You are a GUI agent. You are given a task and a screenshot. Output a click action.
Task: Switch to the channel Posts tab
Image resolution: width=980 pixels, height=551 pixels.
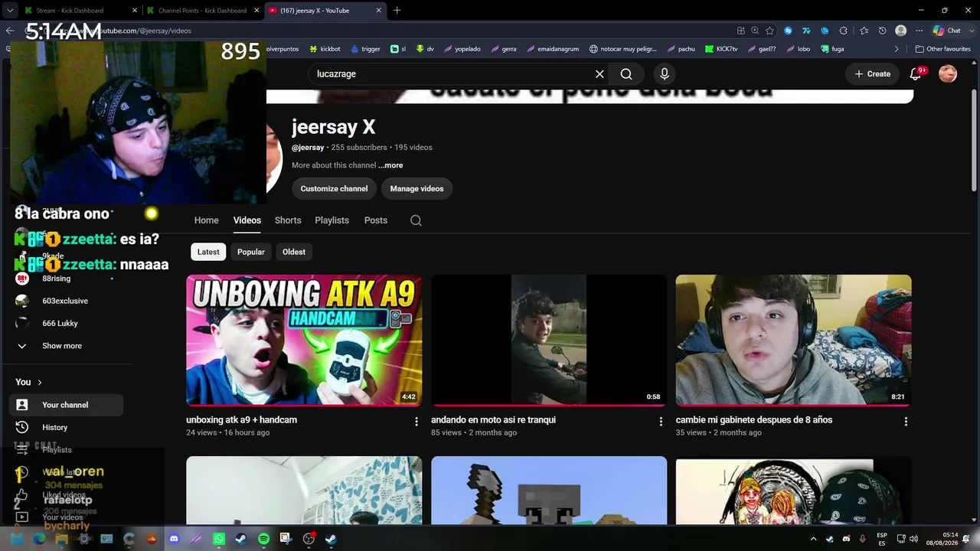coord(376,220)
